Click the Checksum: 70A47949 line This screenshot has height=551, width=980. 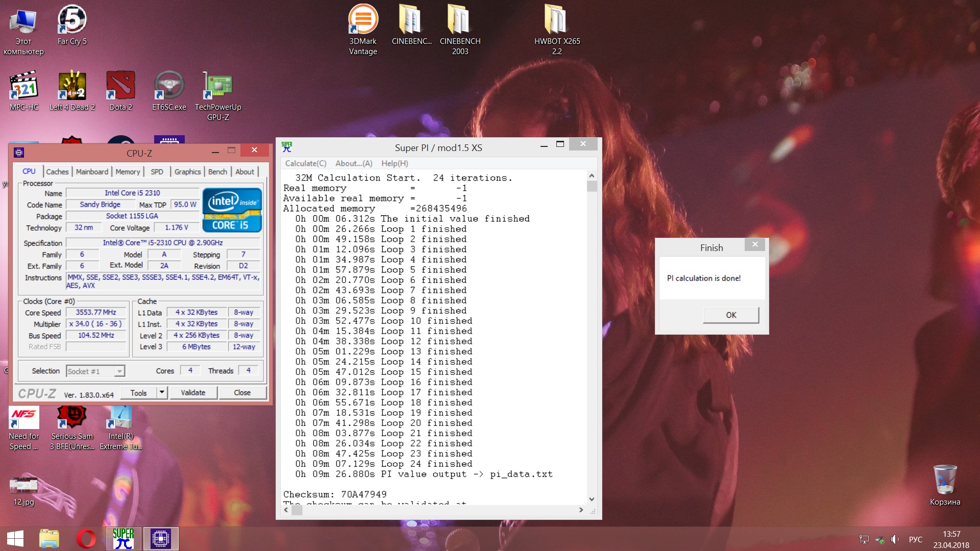(335, 494)
